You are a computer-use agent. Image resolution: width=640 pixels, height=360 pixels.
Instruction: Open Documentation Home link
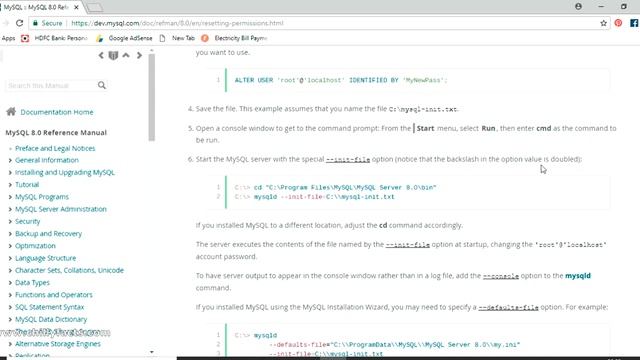(57, 112)
